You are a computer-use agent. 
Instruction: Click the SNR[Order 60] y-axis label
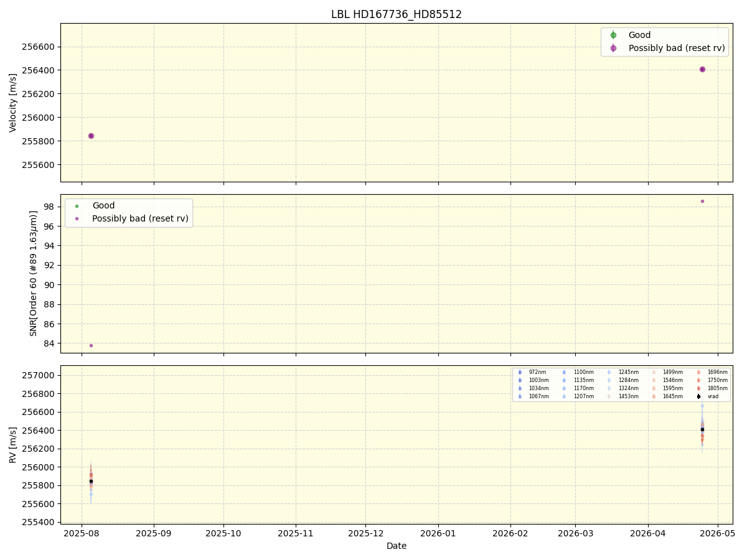point(34,273)
